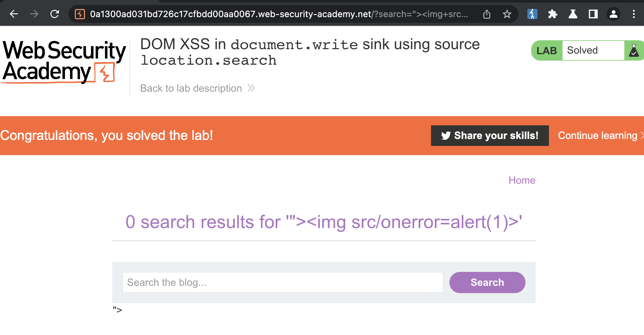The height and width of the screenshot is (335, 644).
Task: Open the extensions puzzle icon
Action: coord(552,14)
